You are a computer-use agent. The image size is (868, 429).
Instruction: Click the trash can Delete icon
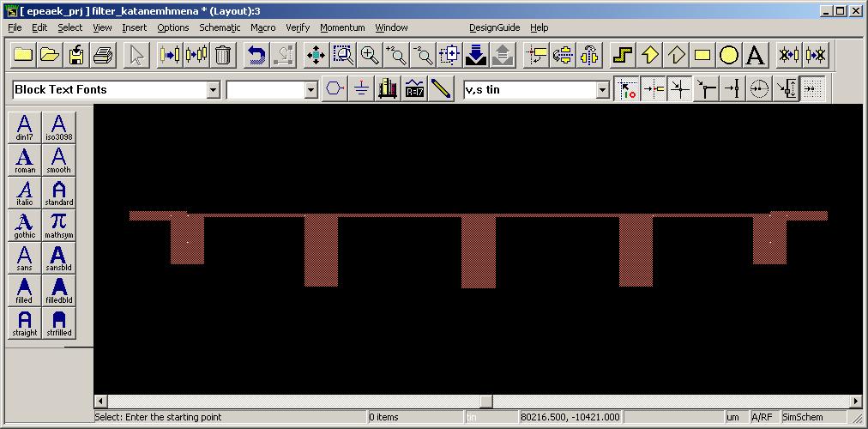[222, 55]
